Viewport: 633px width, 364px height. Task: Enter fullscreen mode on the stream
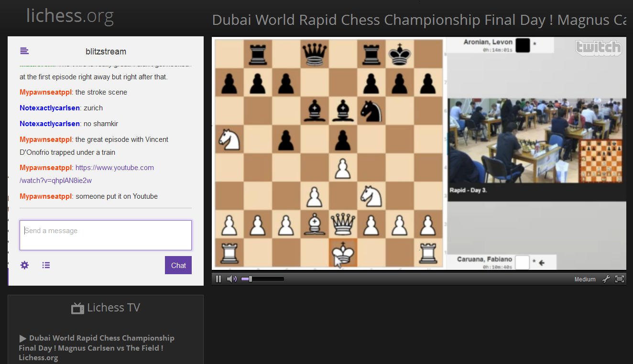click(x=620, y=279)
